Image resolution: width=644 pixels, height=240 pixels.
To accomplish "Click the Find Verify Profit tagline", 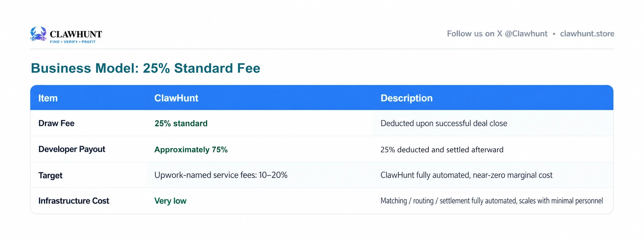I will point(73,42).
